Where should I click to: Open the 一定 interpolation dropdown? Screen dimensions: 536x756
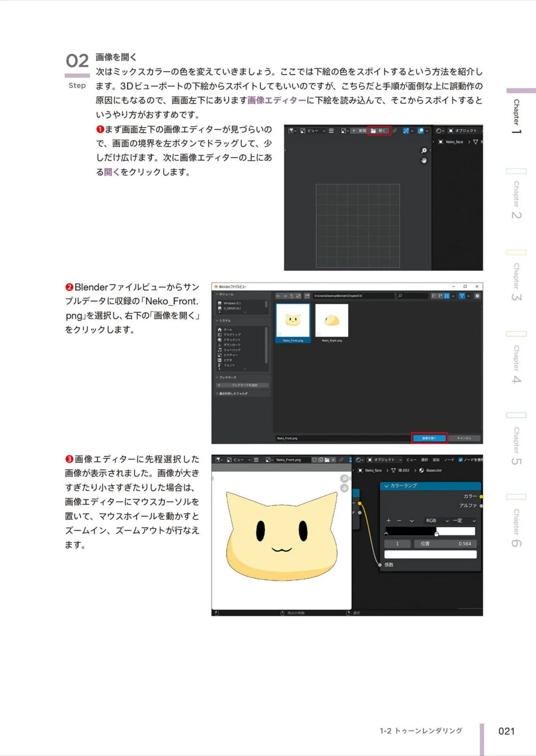click(464, 520)
